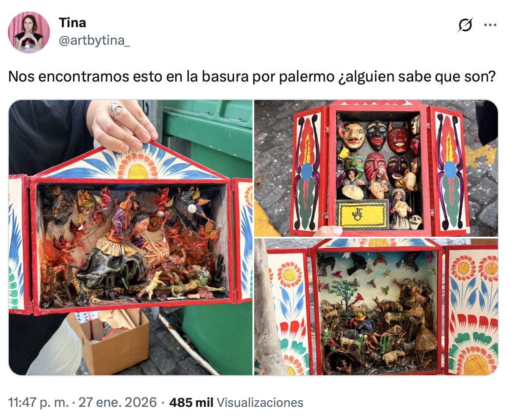The image size is (511, 420).
Task: Open the farm animals retablo photo
Action: (x=376, y=307)
